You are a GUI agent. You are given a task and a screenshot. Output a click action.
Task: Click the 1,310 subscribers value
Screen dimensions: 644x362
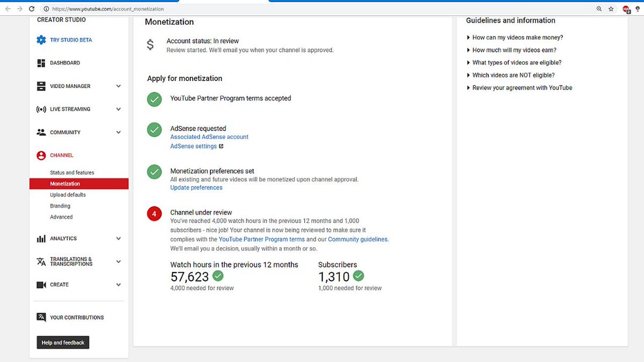334,277
